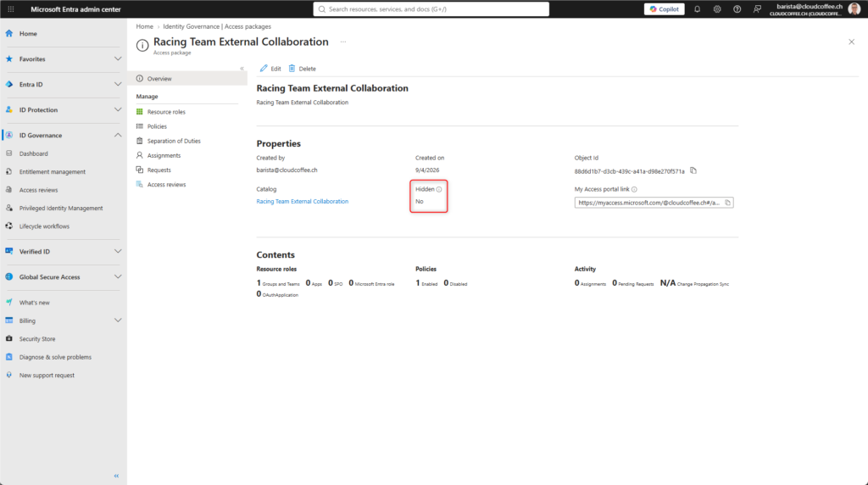Open Access reviews in left sidebar
The width and height of the screenshot is (868, 485).
point(38,190)
